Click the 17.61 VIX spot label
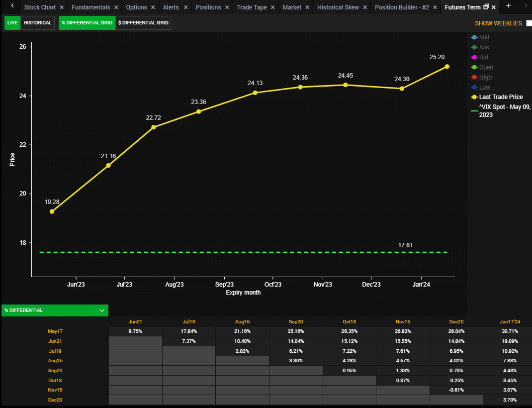532x408 pixels. click(x=405, y=245)
